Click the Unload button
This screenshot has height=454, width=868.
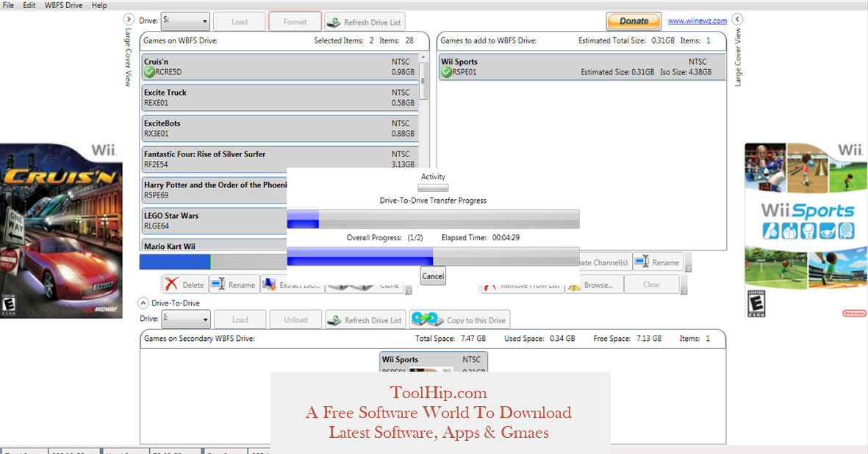pyautogui.click(x=295, y=320)
